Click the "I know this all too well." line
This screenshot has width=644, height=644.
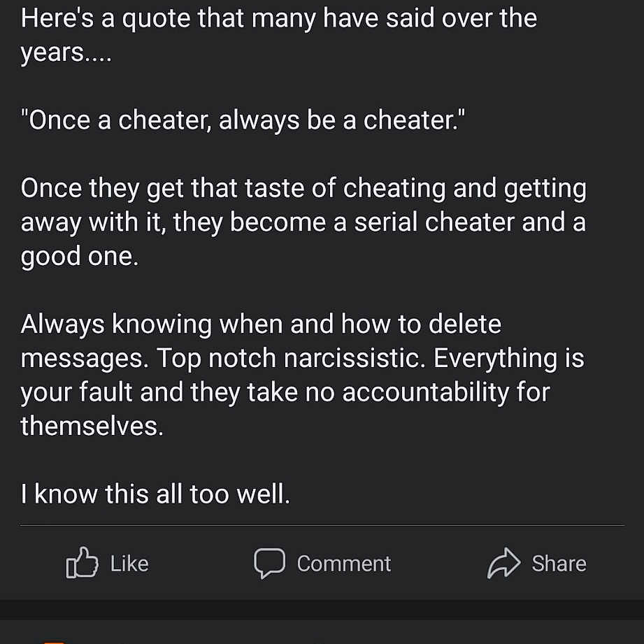(155, 495)
